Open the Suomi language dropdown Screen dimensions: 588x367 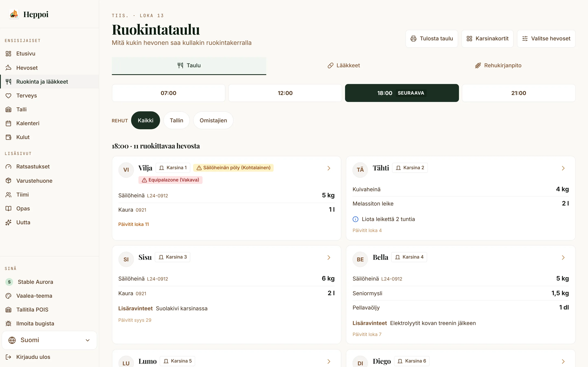click(49, 340)
